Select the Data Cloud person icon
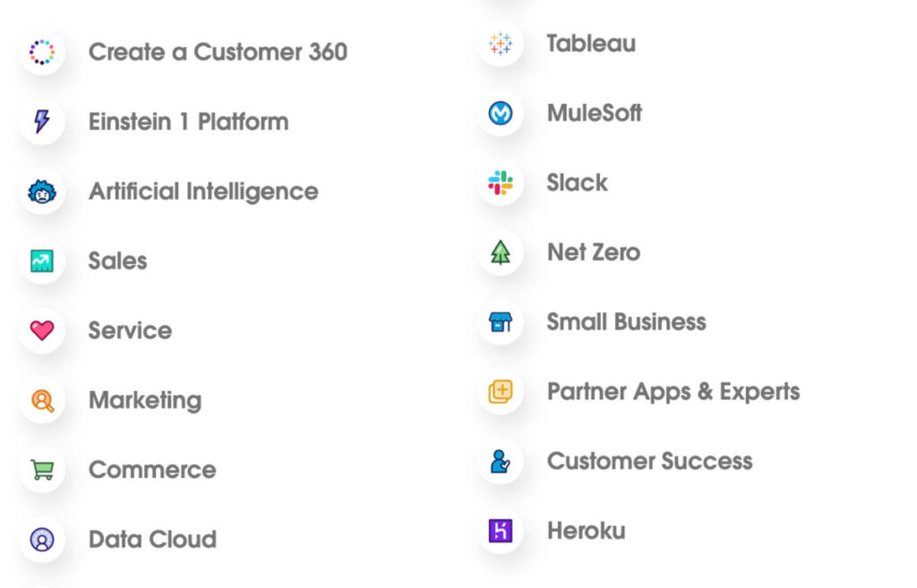Viewport: 917px width, 588px height. coord(42,539)
